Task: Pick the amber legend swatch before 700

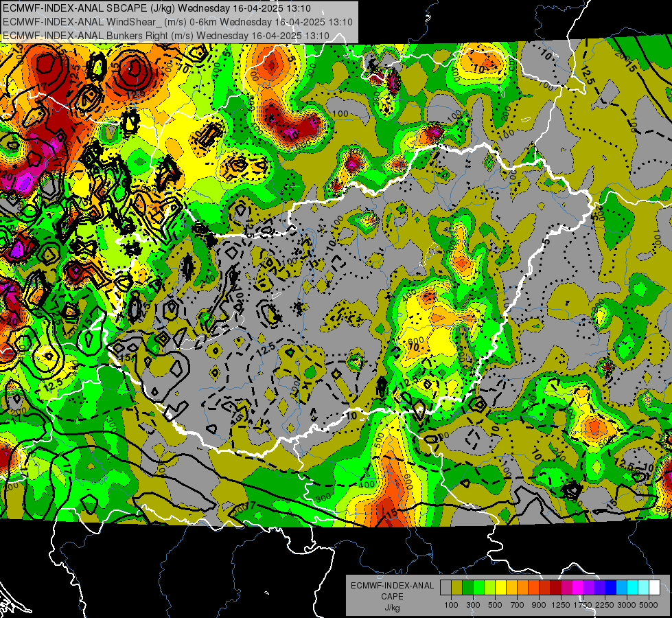Action: [x=511, y=587]
